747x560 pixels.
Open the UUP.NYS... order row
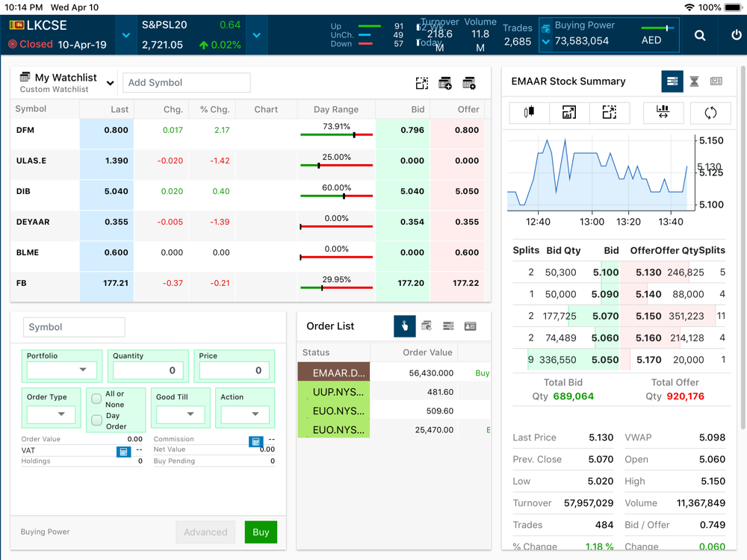coord(394,392)
